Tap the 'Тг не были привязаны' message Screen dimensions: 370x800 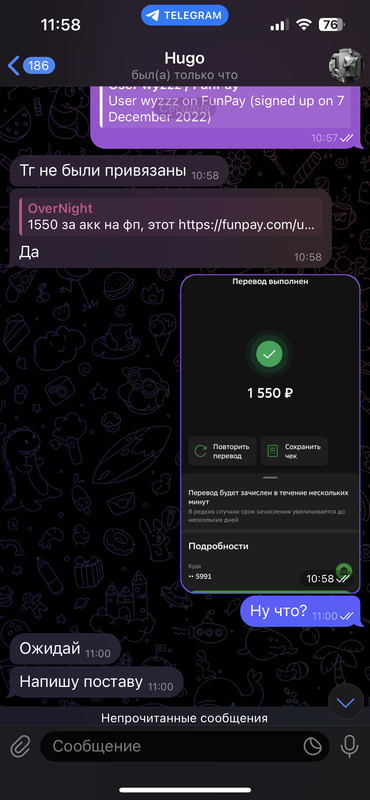click(x=119, y=171)
